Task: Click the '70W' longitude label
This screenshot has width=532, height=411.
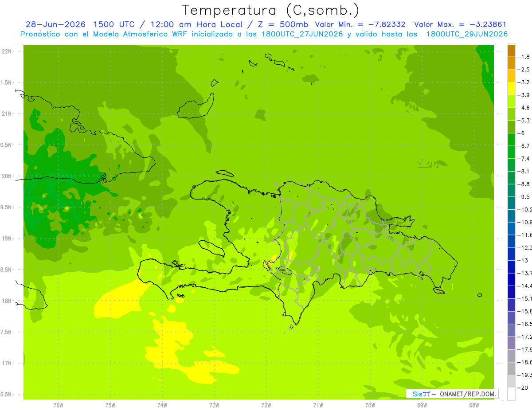Action: click(370, 405)
